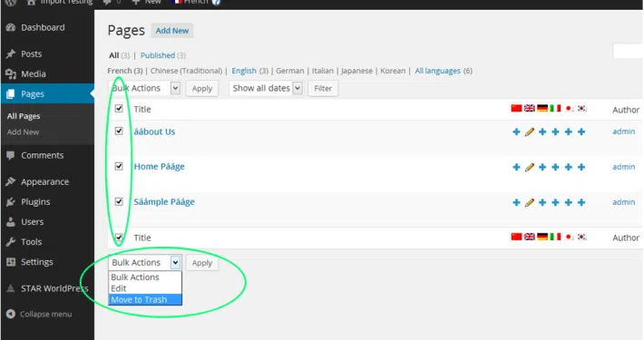Add Chinese translation for áábout Us
Screen dimensions: 644x340
click(x=516, y=131)
